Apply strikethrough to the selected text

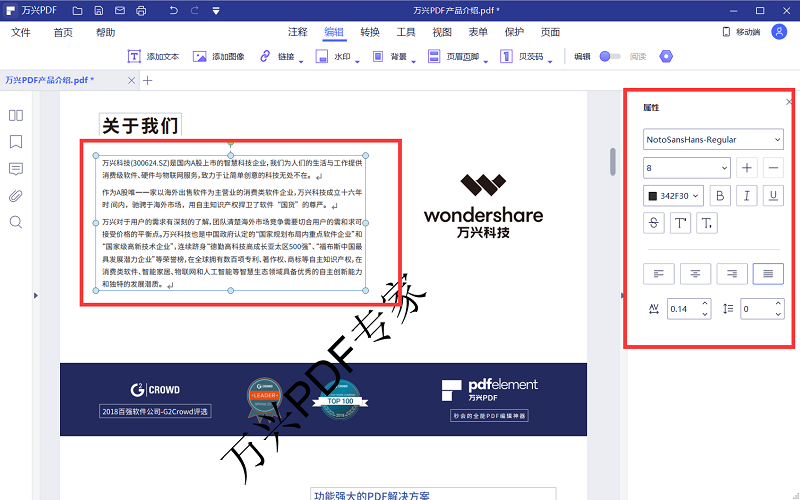(654, 222)
